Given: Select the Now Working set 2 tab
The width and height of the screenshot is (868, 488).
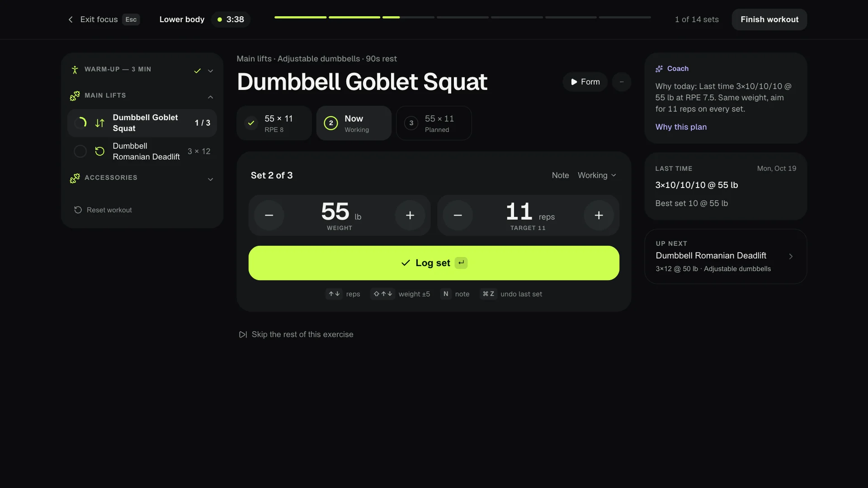Looking at the screenshot, I should click(x=354, y=123).
